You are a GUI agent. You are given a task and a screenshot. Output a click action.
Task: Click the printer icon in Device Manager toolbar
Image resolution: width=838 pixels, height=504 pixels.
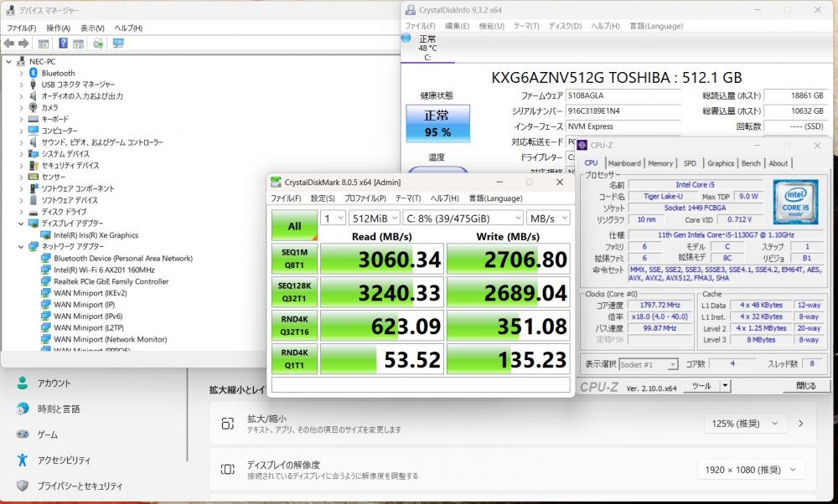(x=98, y=44)
